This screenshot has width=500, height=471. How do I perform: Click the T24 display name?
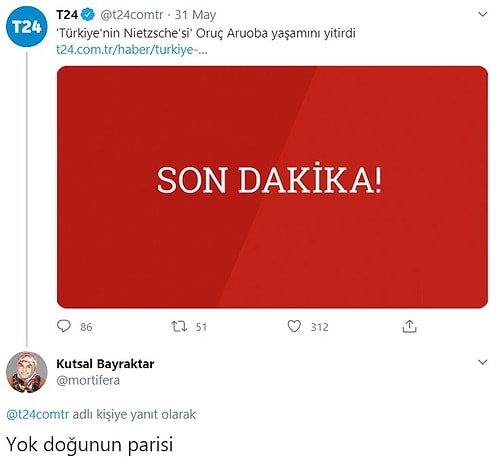67,15
